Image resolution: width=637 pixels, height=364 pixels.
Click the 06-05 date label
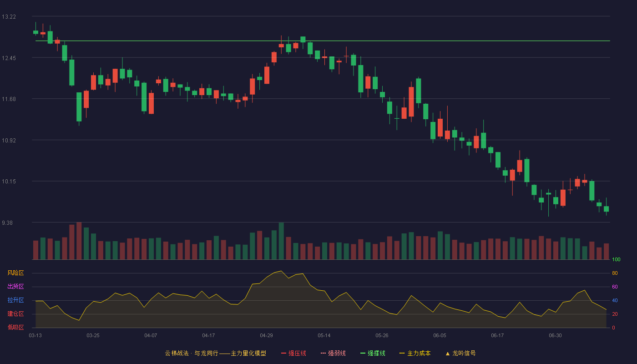440,335
